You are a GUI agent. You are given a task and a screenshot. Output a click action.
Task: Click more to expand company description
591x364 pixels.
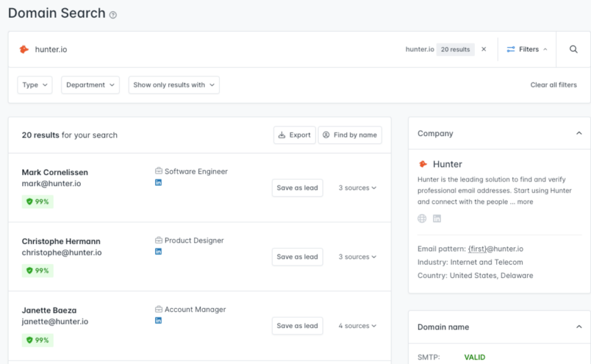point(525,201)
